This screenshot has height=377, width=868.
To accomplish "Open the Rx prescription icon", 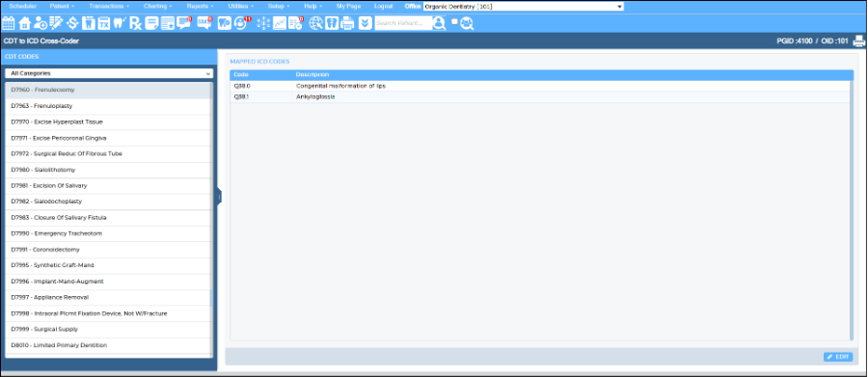I will click(x=136, y=23).
